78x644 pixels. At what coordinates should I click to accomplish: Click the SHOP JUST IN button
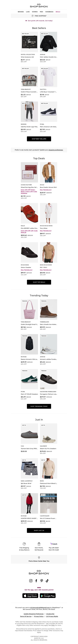39,530
